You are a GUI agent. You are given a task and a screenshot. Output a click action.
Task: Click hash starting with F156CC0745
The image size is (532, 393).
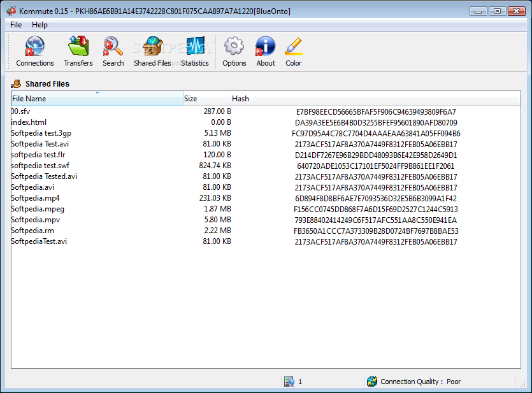pyautogui.click(x=376, y=210)
